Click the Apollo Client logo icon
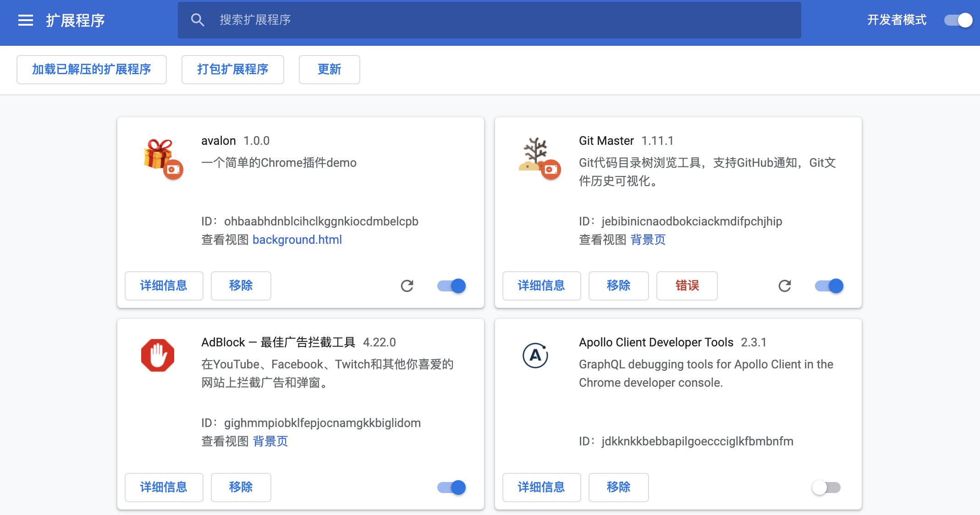 pos(535,355)
